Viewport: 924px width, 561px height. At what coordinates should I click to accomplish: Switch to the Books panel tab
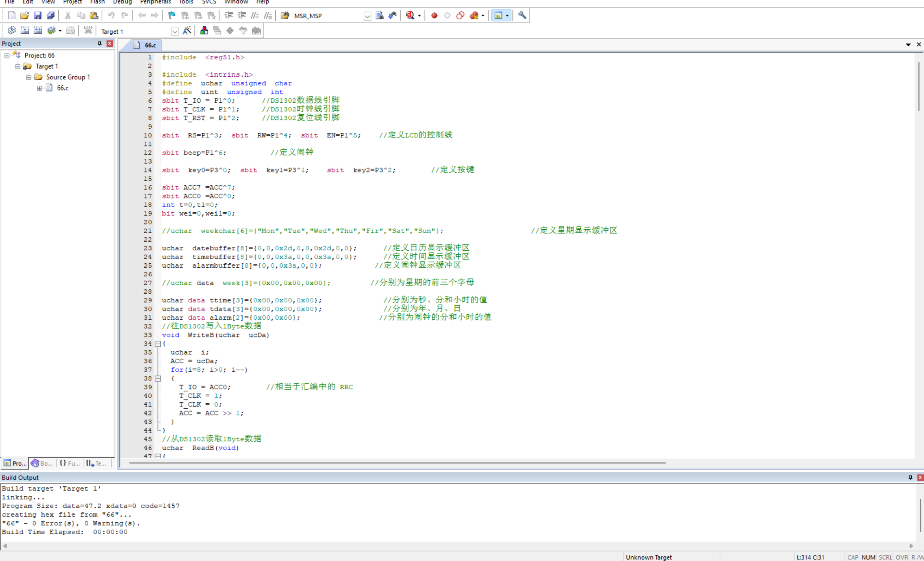(42, 463)
